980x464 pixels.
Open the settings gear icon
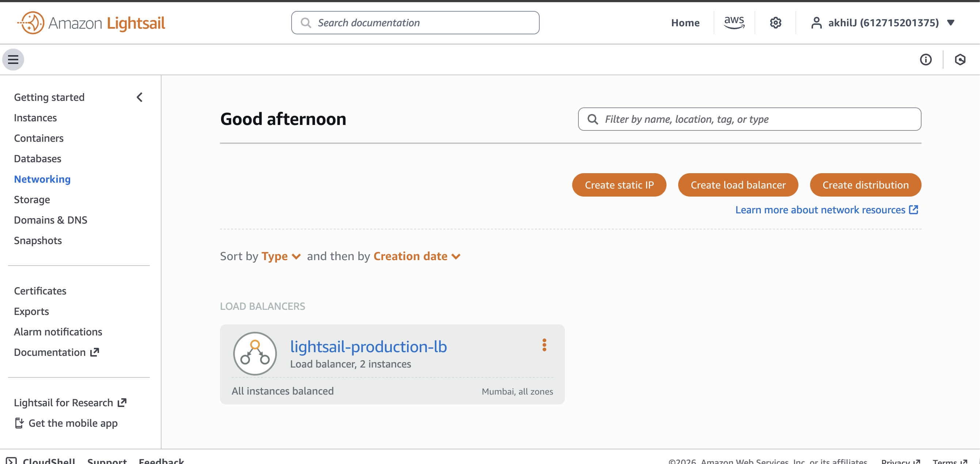click(775, 23)
